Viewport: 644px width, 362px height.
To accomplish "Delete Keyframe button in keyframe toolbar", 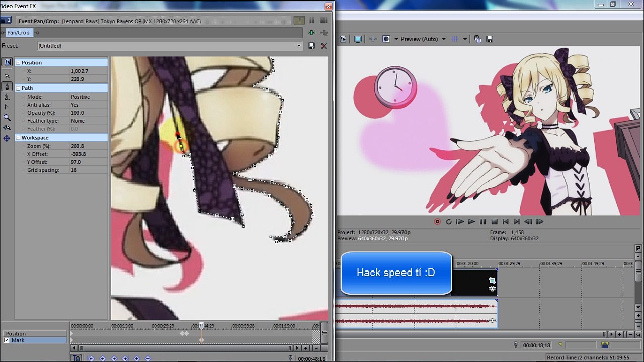I will pyautogui.click(x=148, y=358).
